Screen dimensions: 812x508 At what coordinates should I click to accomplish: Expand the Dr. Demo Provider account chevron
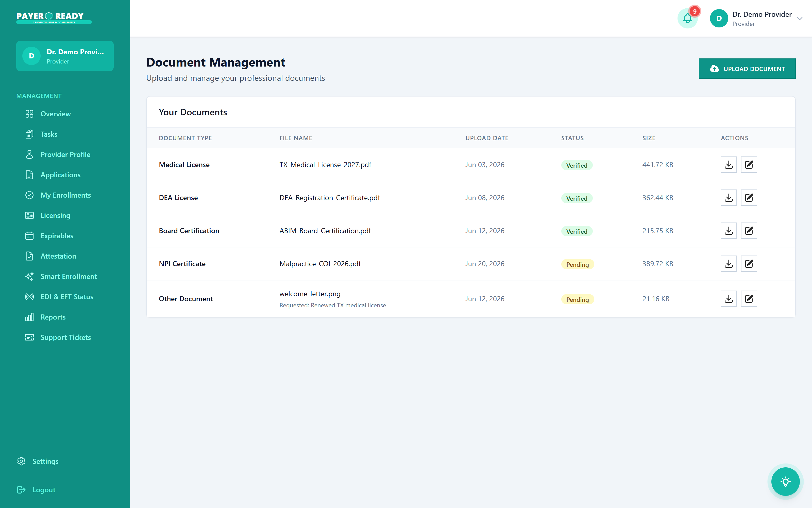click(x=800, y=19)
